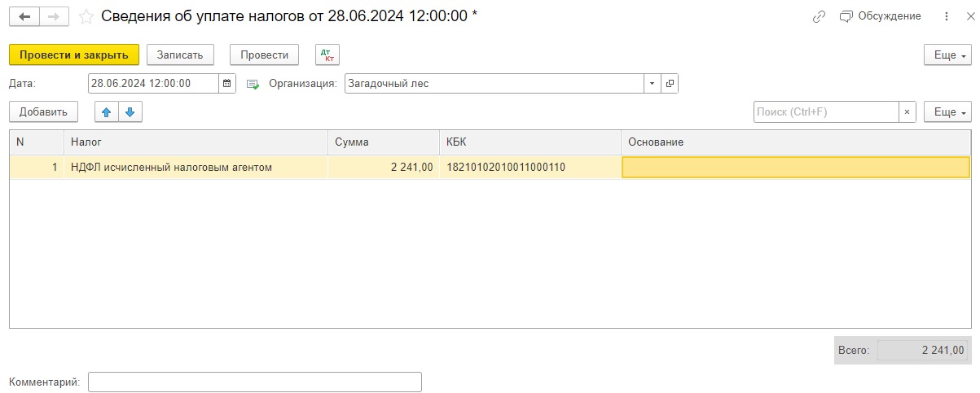The height and width of the screenshot is (393, 980).
Task: Click into the Комментарий input field
Action: point(255,382)
